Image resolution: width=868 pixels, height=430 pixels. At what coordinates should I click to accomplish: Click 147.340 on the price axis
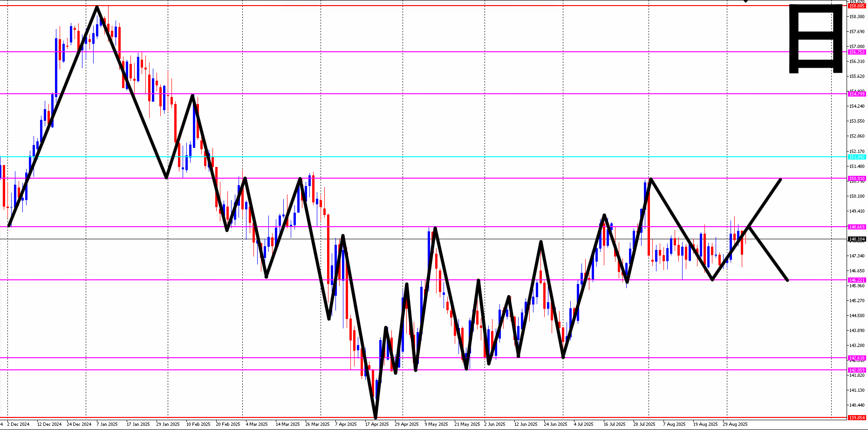[857, 256]
